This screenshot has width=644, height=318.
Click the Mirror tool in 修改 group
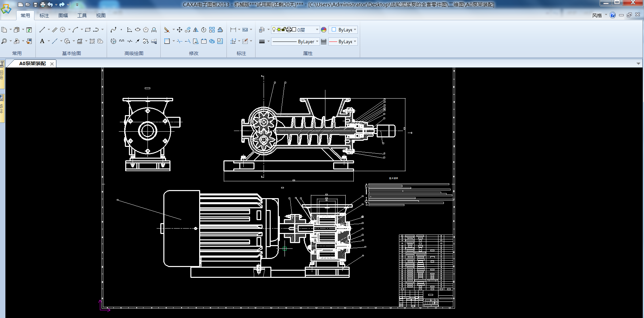coord(196,30)
